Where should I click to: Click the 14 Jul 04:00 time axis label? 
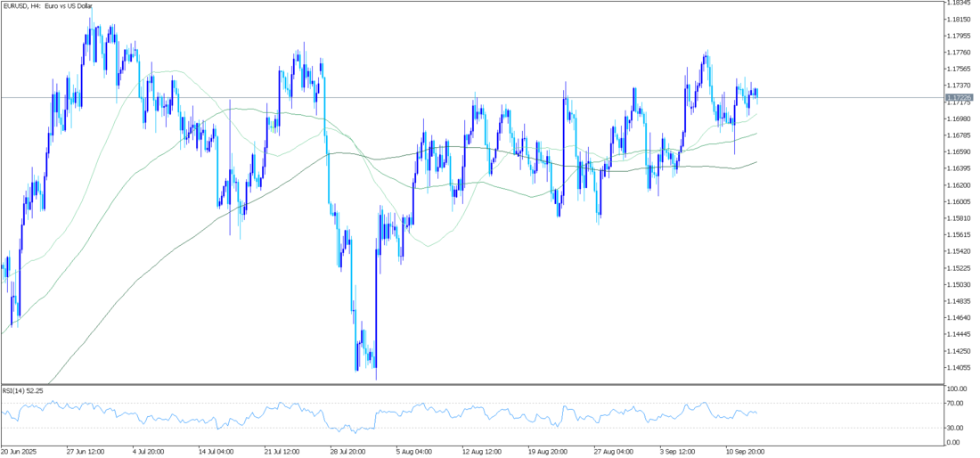216,451
